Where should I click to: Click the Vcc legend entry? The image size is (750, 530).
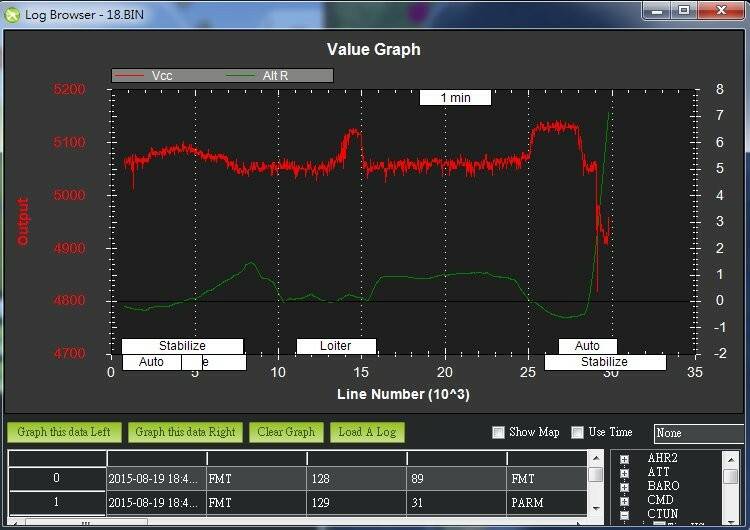(x=143, y=76)
